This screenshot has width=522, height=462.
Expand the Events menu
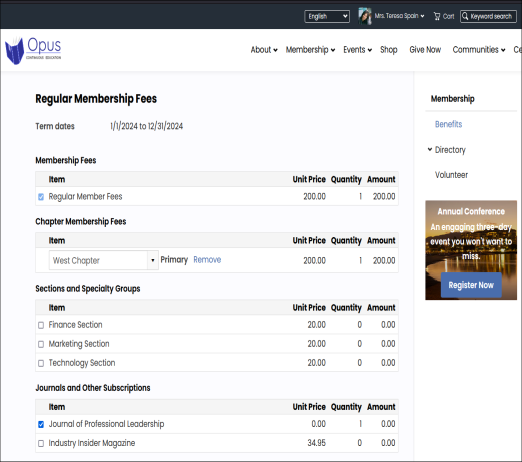pyautogui.click(x=358, y=50)
